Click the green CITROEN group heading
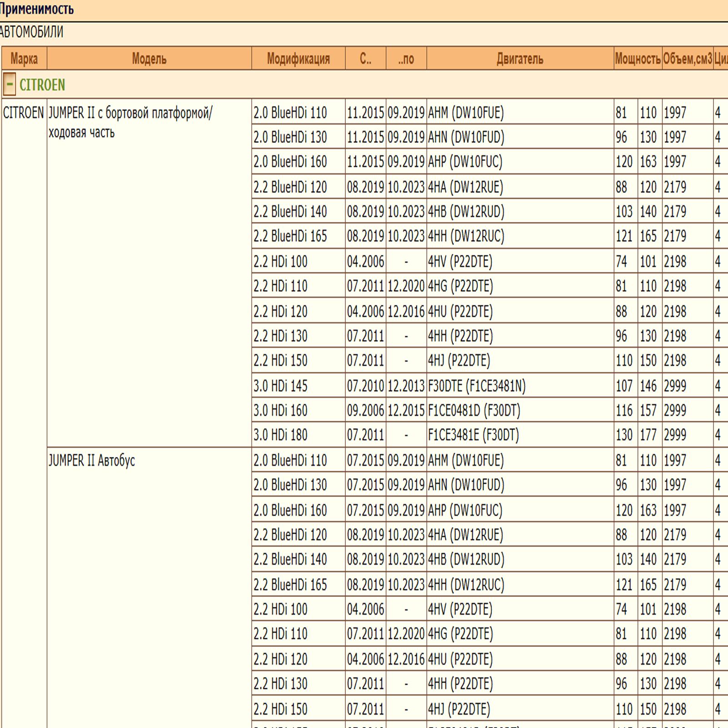The width and height of the screenshot is (728, 728). click(42, 85)
